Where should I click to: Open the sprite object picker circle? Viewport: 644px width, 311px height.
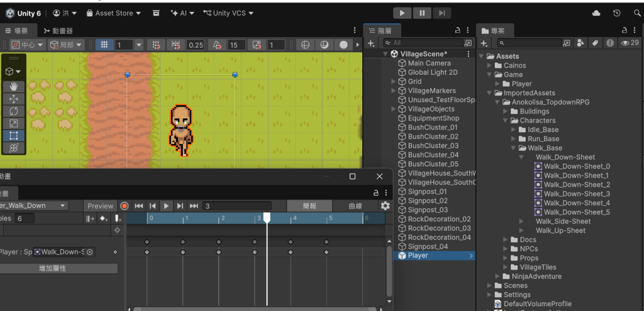[90, 252]
